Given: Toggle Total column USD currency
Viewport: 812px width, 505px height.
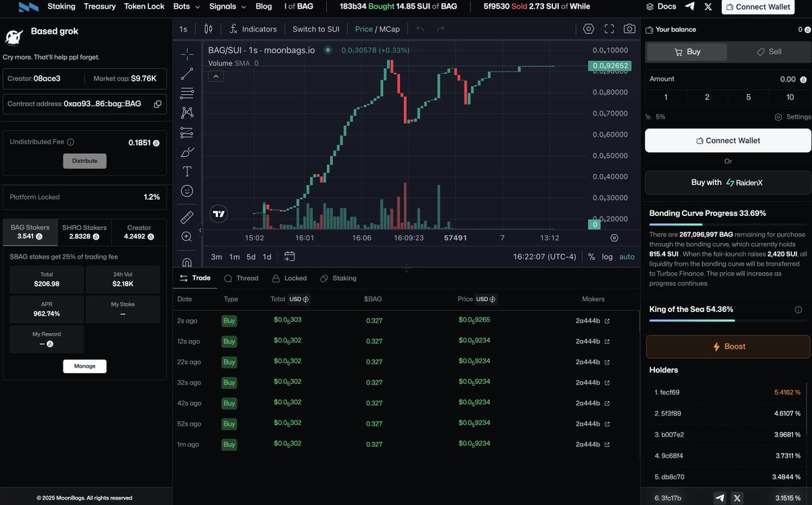Looking at the screenshot, I should (300, 299).
